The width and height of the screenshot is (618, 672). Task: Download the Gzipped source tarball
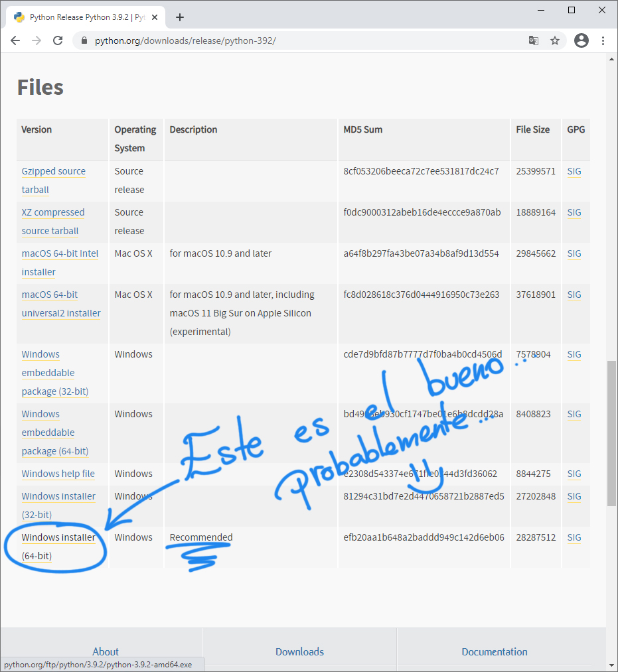point(54,180)
